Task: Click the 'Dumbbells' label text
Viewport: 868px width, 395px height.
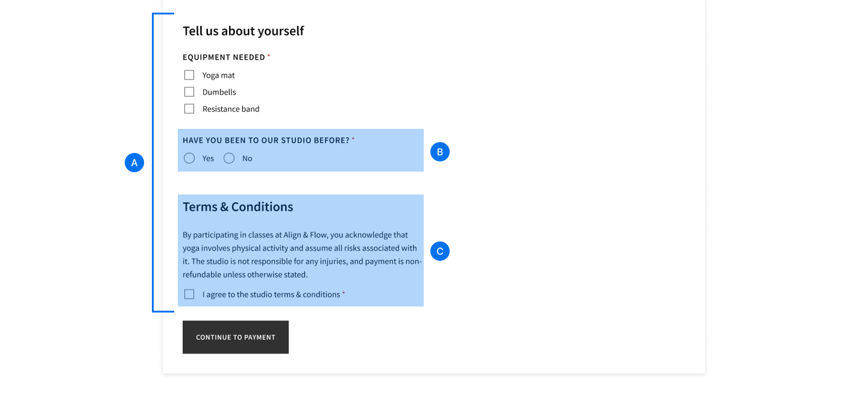Action: coord(219,92)
